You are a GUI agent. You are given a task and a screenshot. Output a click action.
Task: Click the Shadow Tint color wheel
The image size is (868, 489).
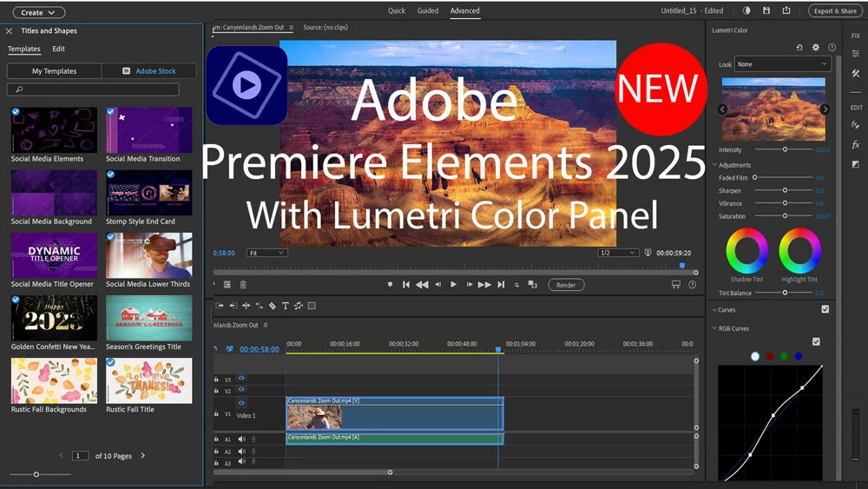[746, 250]
